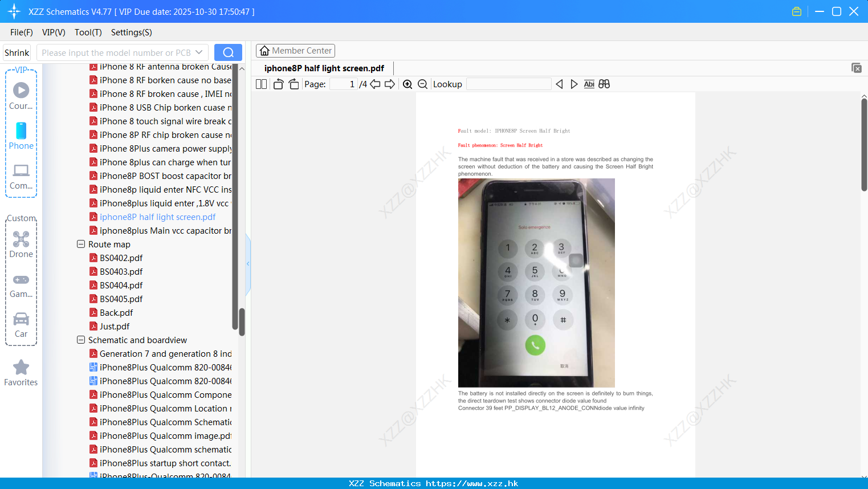Rotate the page clockwise
Viewport: 868px width, 489px height.
[x=294, y=84]
